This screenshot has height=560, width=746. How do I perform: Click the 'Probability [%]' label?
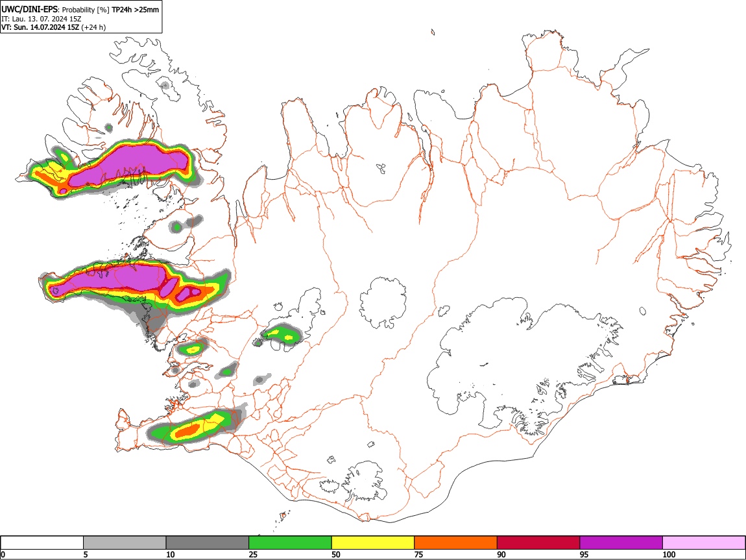tap(86, 10)
